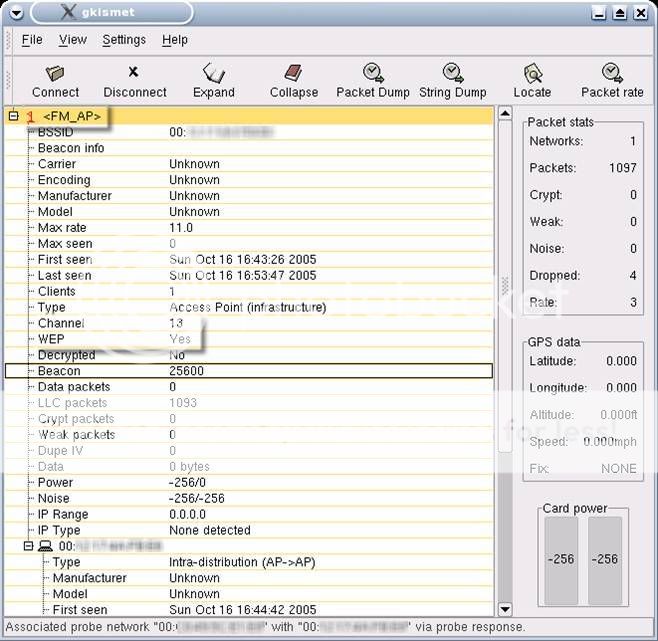Click the status bar probe message
This screenshot has width=658, height=641.
tap(265, 627)
